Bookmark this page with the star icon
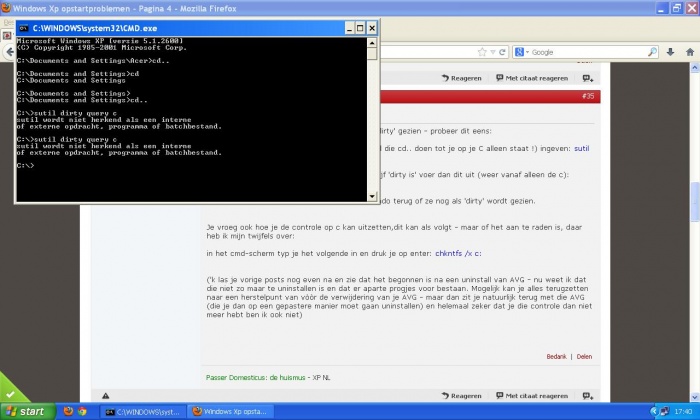 [x=482, y=52]
